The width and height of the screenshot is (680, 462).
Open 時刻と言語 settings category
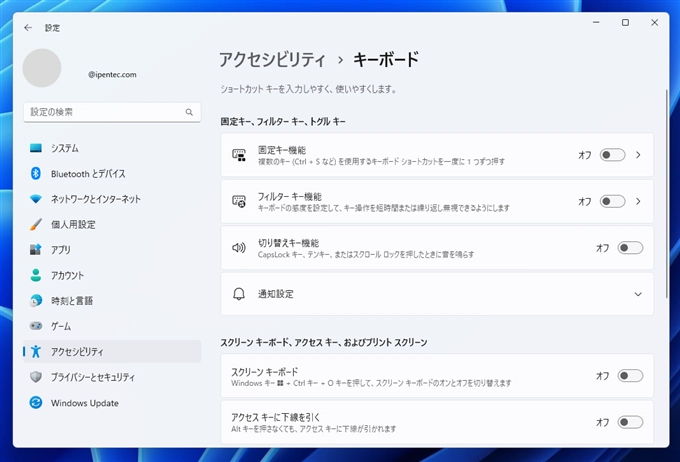112,300
